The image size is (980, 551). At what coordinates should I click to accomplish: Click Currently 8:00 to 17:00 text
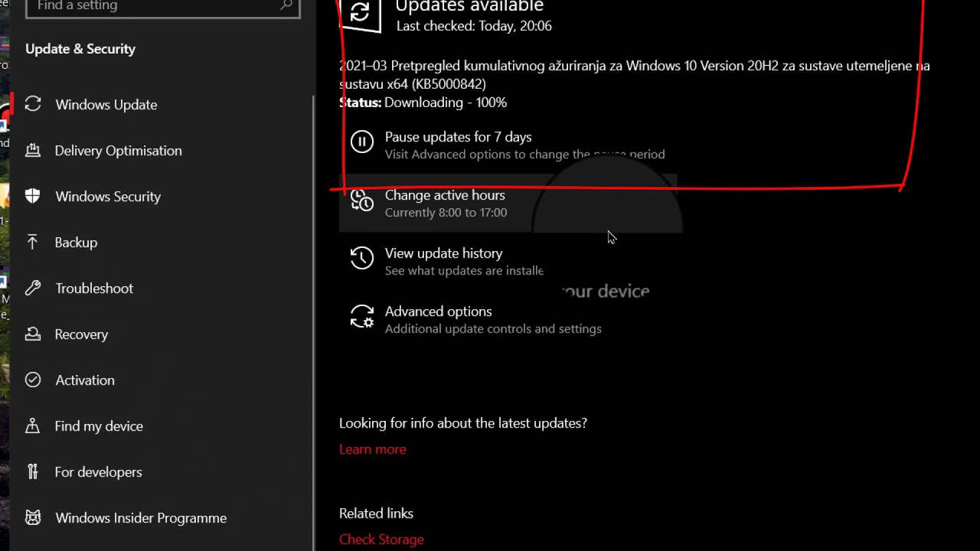[446, 213]
